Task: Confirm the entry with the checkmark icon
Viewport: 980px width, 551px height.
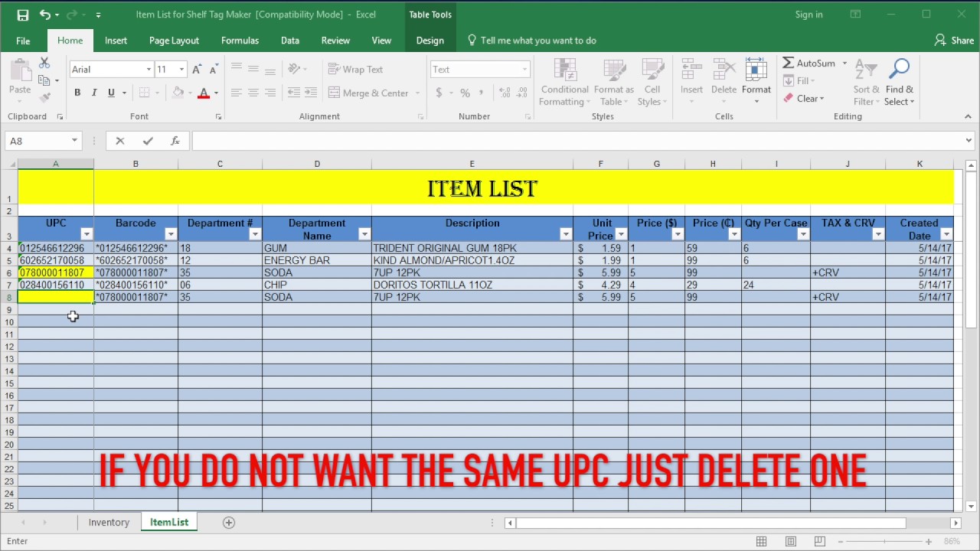Action: coord(148,141)
